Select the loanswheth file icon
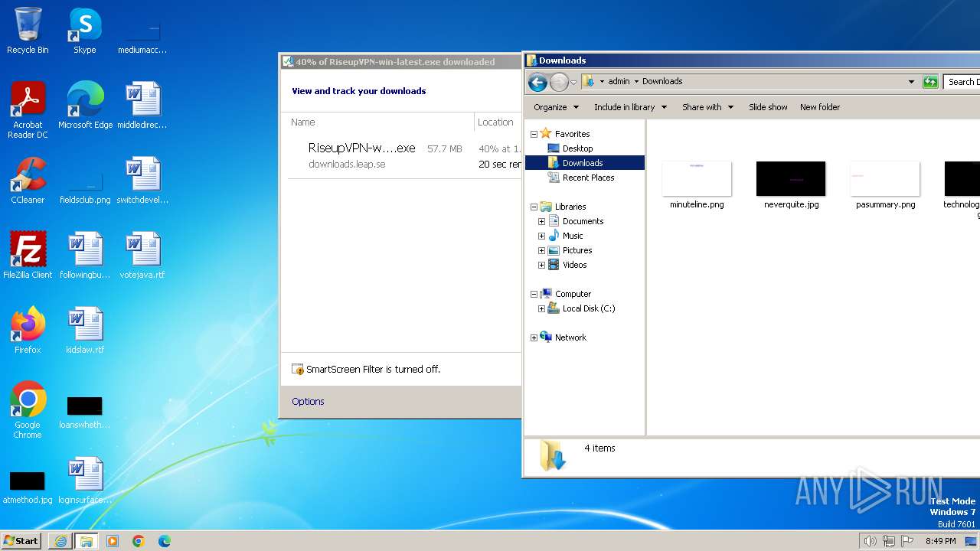The width and height of the screenshot is (980, 551). tap(85, 413)
